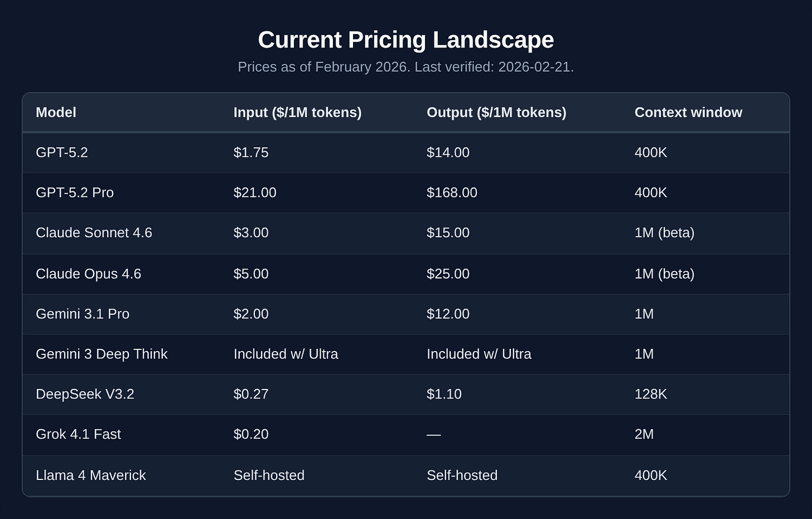Select the Gemini 3.1 Pro model cell

(83, 314)
